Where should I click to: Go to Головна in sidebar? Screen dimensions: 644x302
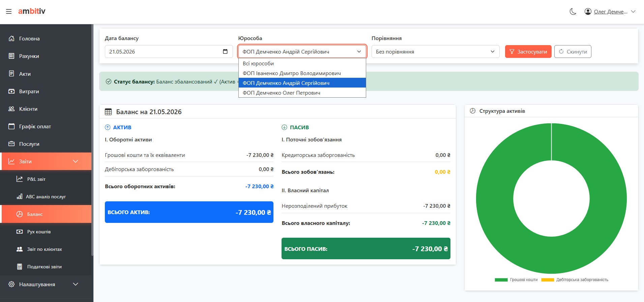(x=46, y=38)
